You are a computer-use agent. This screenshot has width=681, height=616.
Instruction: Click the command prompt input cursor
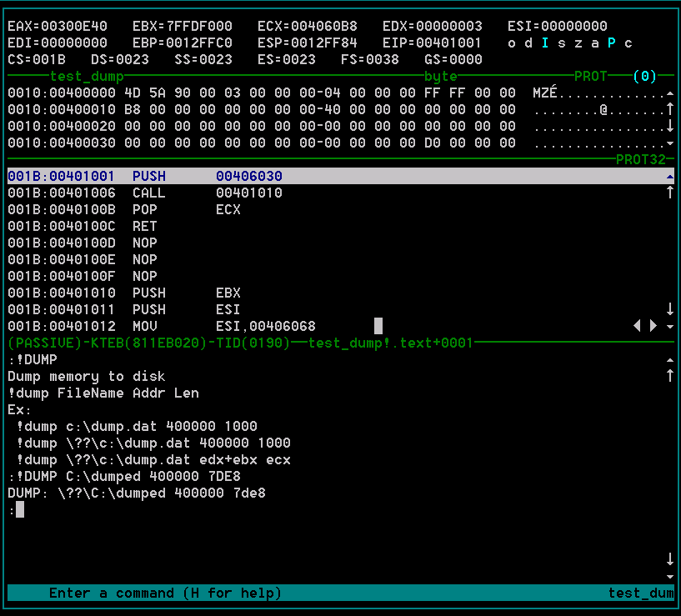pyautogui.click(x=20, y=509)
